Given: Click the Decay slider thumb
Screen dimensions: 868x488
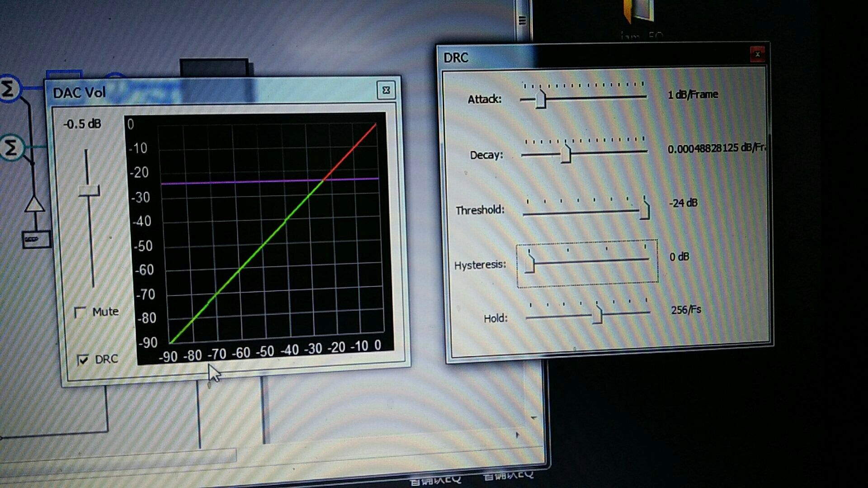Looking at the screenshot, I should [566, 154].
